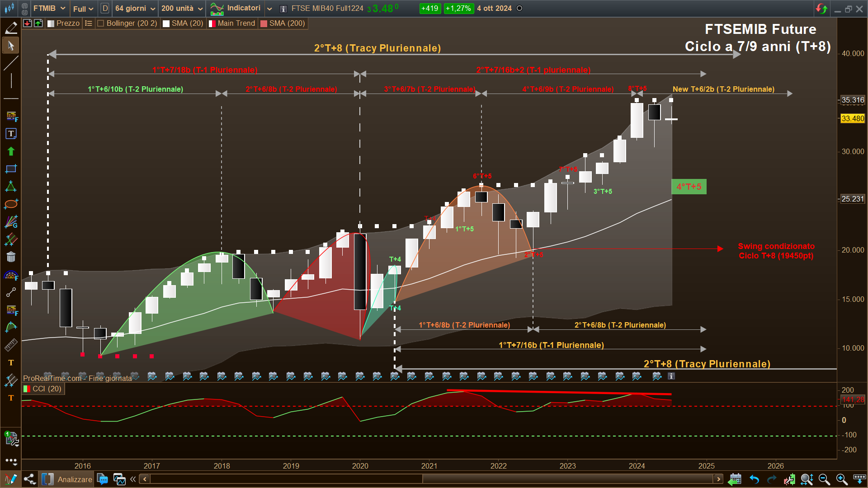Toggle the D daily timeframe button

(105, 8)
